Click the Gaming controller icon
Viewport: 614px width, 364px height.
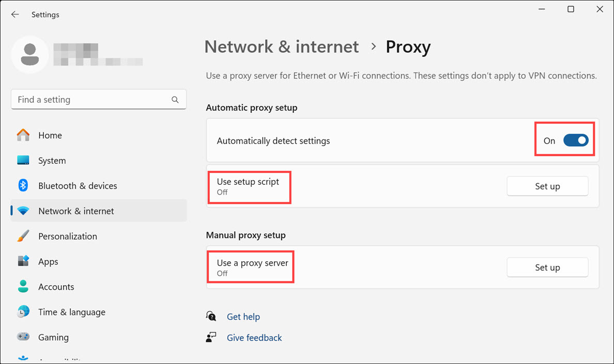(23, 337)
